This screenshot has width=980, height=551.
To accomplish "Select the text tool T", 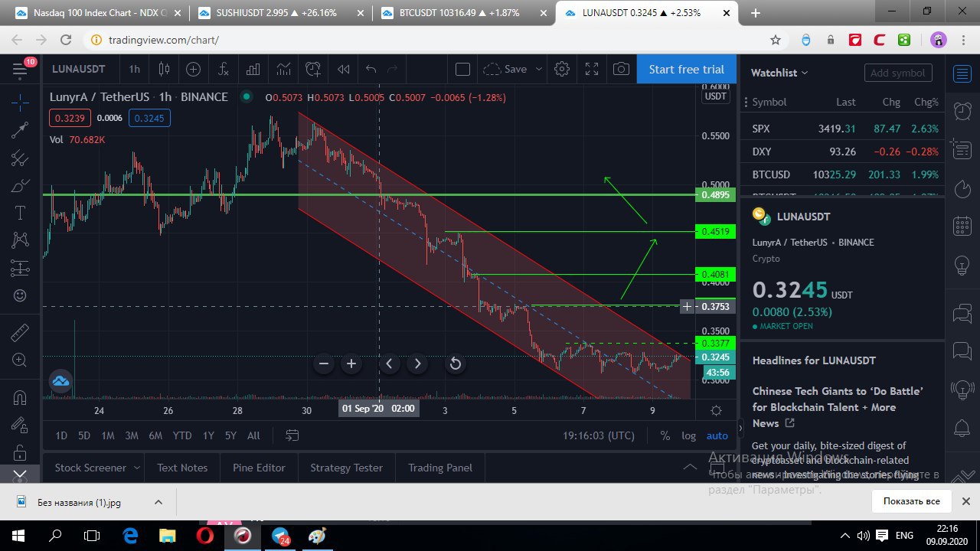I will click(x=20, y=213).
